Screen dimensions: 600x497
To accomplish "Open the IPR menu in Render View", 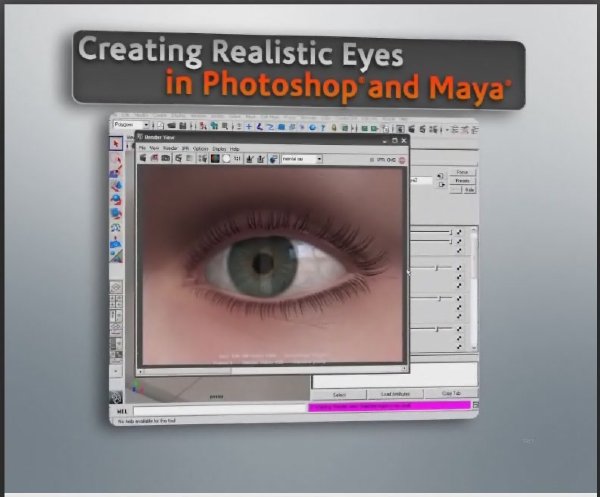I will (185, 148).
